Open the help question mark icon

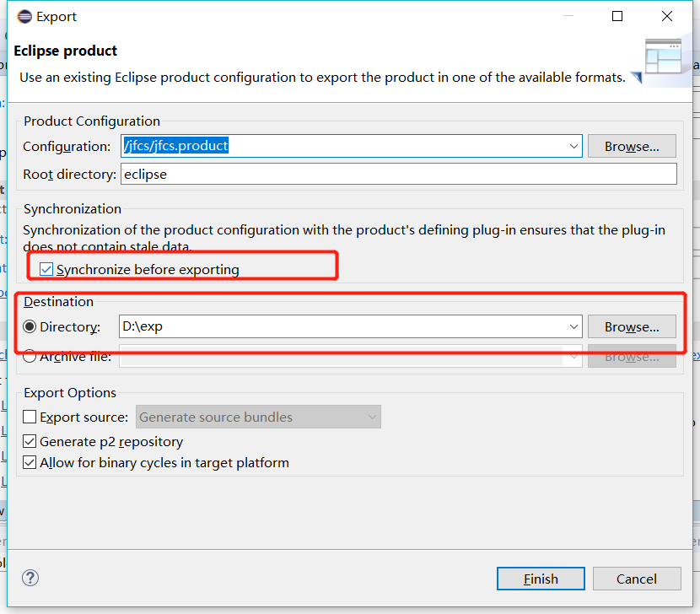pos(30,578)
